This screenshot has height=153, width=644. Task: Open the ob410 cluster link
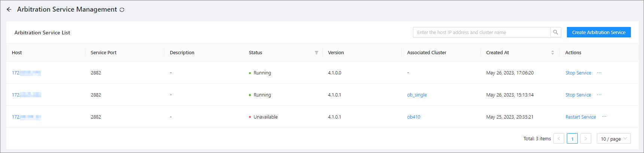point(413,117)
